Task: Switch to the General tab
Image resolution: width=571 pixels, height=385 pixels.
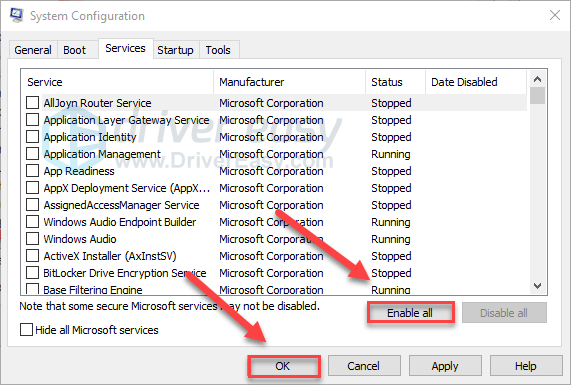Action: coord(33,50)
